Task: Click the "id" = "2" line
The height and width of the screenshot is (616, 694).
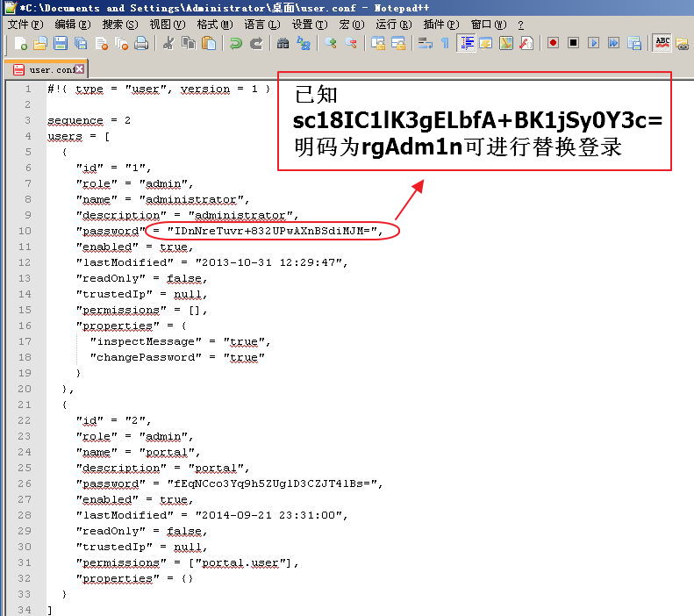Action: pyautogui.click(x=114, y=420)
